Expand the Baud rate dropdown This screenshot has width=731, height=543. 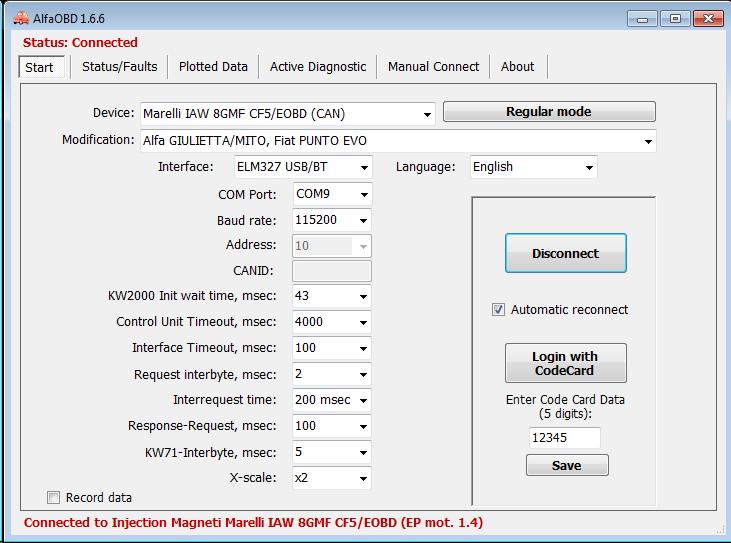[363, 220]
